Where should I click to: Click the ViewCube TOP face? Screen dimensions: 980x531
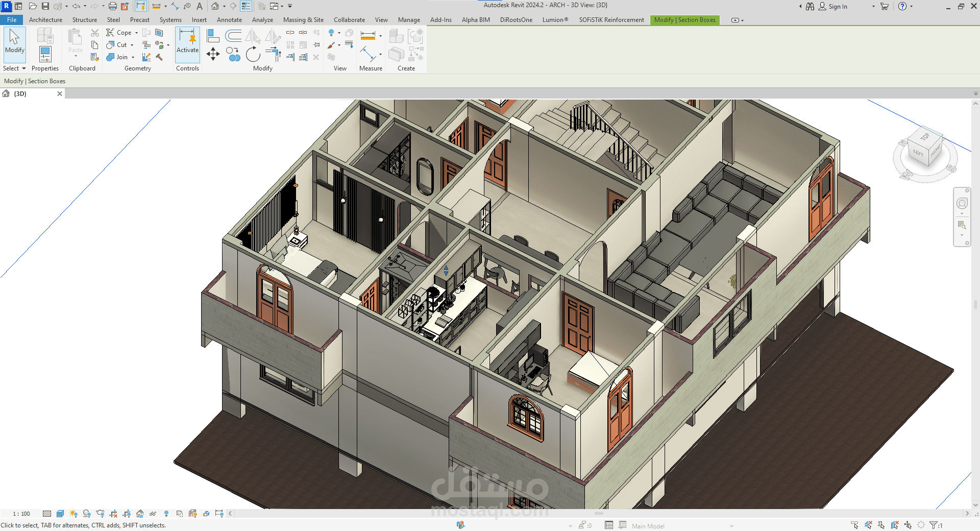(x=925, y=137)
